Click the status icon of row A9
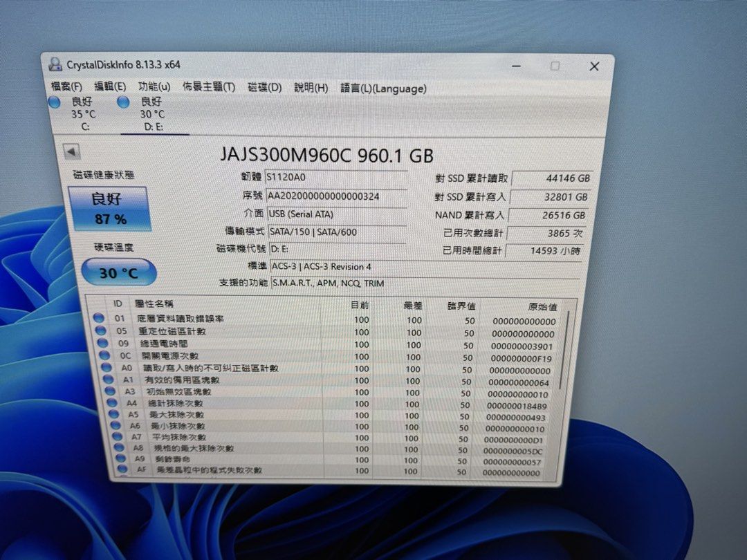Image resolution: width=747 pixels, height=560 pixels. [x=121, y=458]
